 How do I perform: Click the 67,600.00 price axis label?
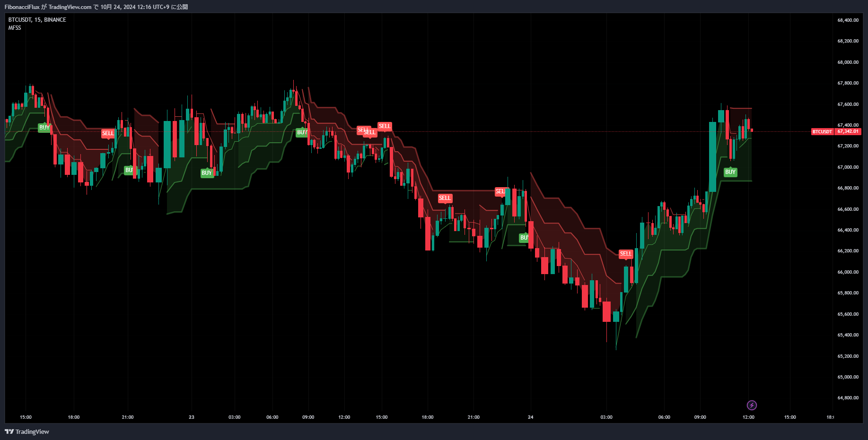tap(848, 104)
